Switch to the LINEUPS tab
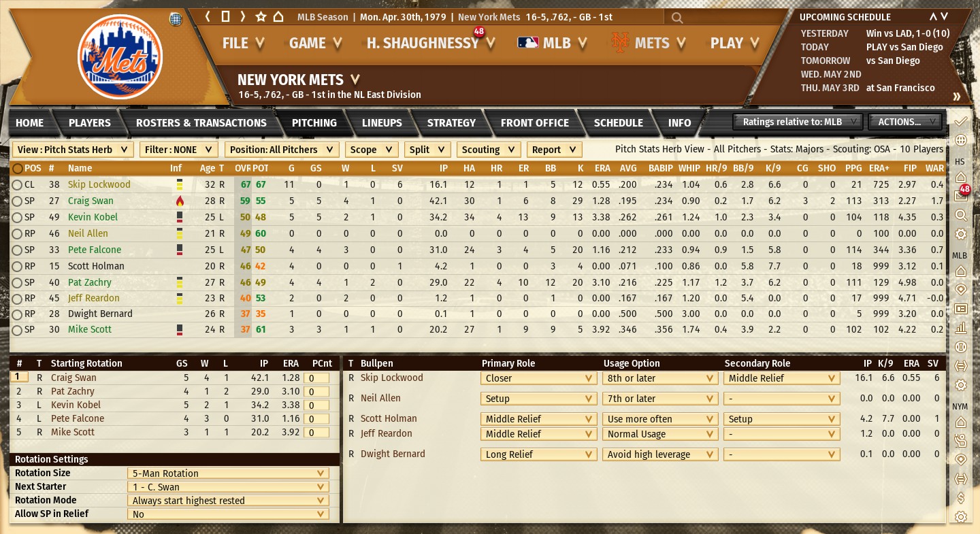980x534 pixels. pyautogui.click(x=382, y=123)
